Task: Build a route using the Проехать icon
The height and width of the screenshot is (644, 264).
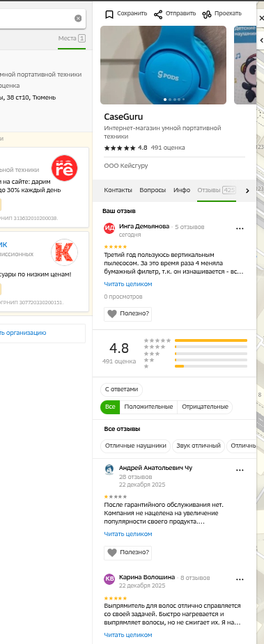Action: 207,15
